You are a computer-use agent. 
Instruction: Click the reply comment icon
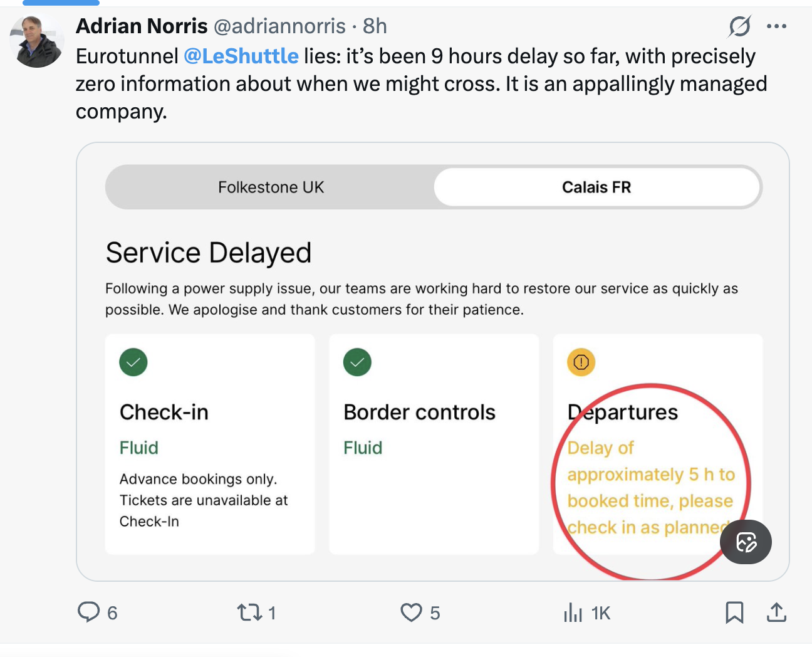click(x=89, y=612)
